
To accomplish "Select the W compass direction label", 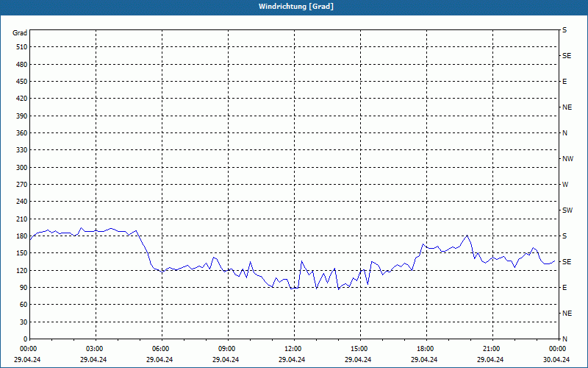I will point(565,185).
